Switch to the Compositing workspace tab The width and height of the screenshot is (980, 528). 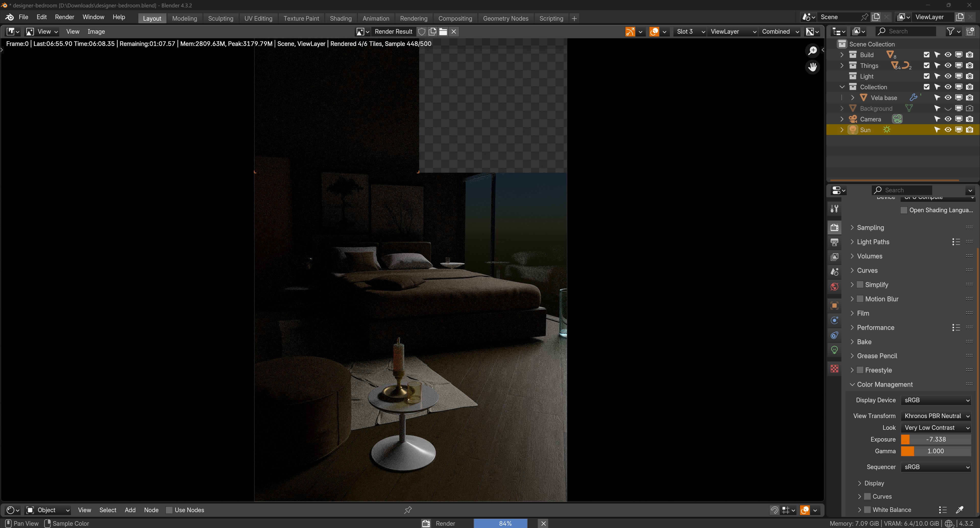455,18
